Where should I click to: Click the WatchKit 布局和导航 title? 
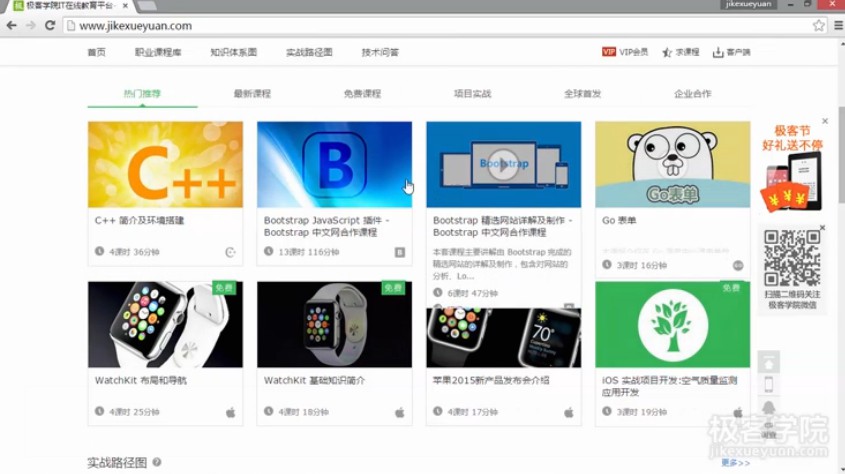[141, 380]
